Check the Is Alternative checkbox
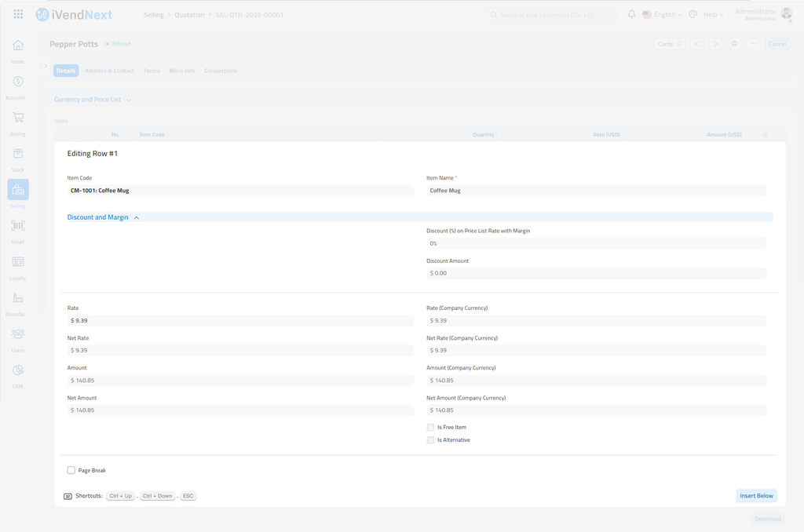Viewport: 804px width, 532px height. click(430, 440)
